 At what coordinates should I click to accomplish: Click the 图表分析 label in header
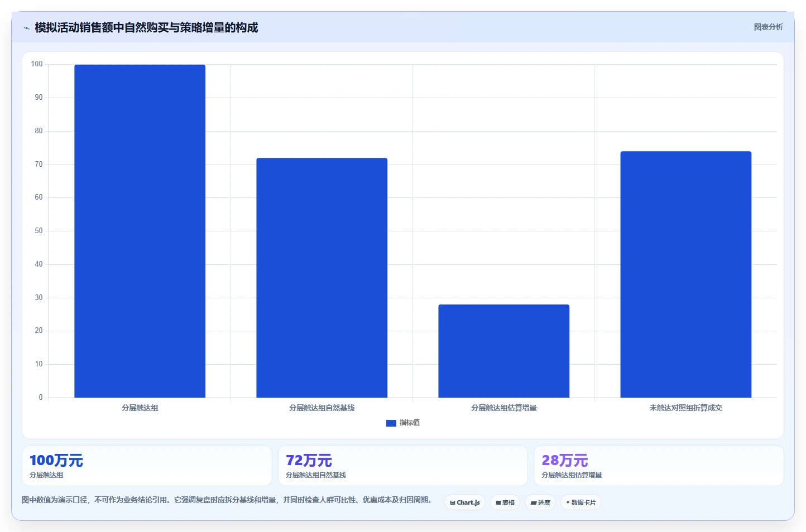(768, 27)
